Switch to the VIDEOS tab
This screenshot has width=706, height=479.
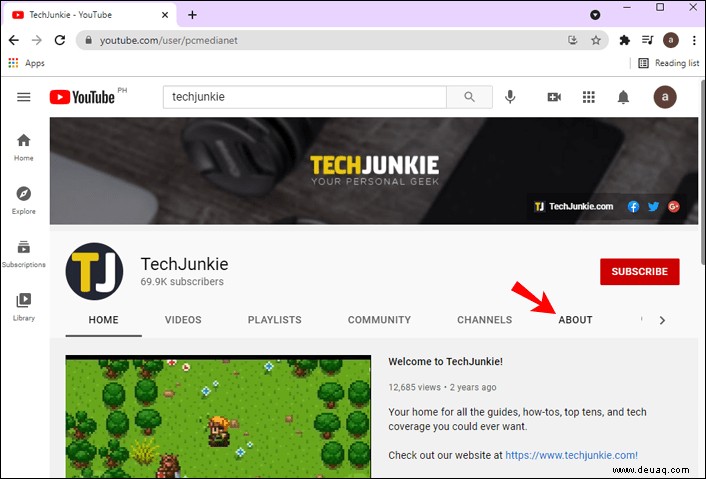pos(183,320)
